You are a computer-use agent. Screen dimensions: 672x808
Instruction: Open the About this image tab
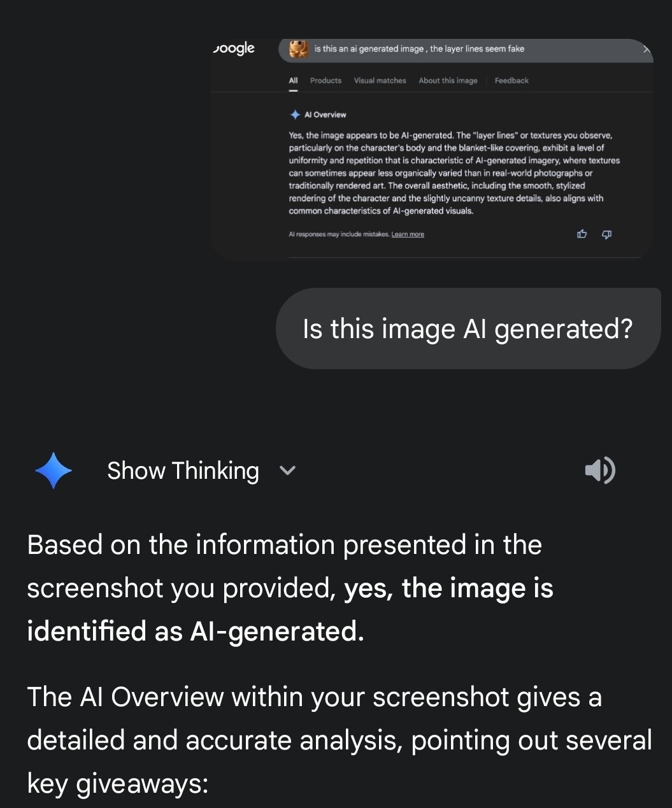pyautogui.click(x=448, y=80)
